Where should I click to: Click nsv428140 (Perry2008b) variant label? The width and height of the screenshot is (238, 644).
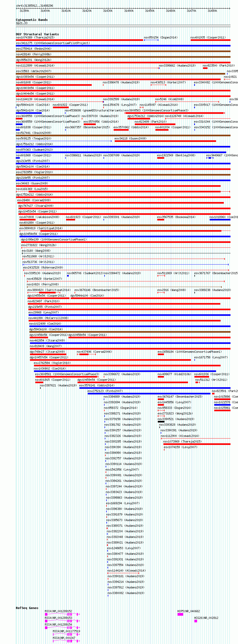pyautogui.click(x=34, y=54)
